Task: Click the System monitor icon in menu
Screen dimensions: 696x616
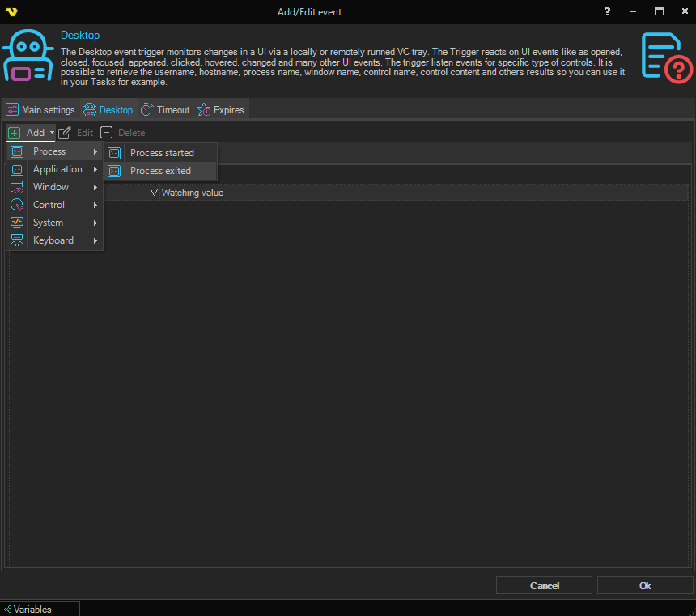Action: point(17,223)
